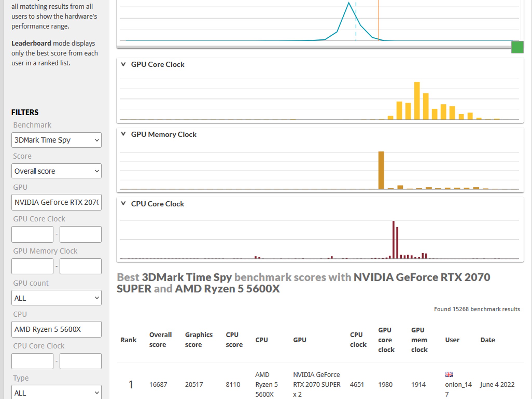Click the Overall score column header

(160, 340)
